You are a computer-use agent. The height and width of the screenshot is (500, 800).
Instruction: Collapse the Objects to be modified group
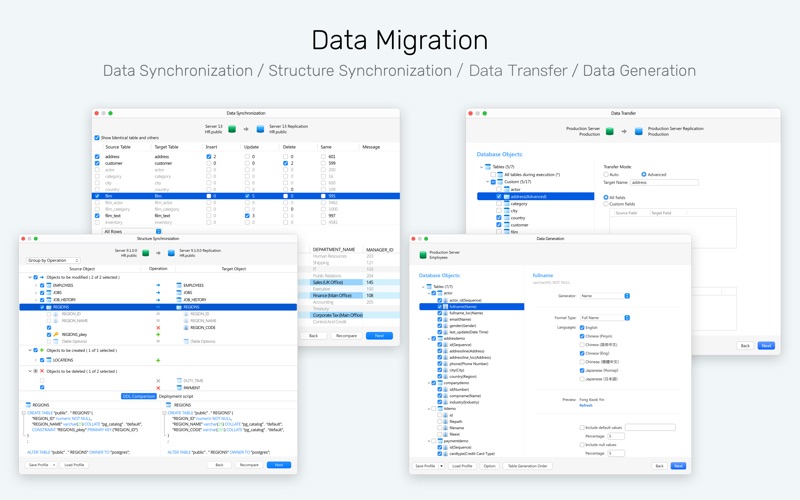click(30, 278)
